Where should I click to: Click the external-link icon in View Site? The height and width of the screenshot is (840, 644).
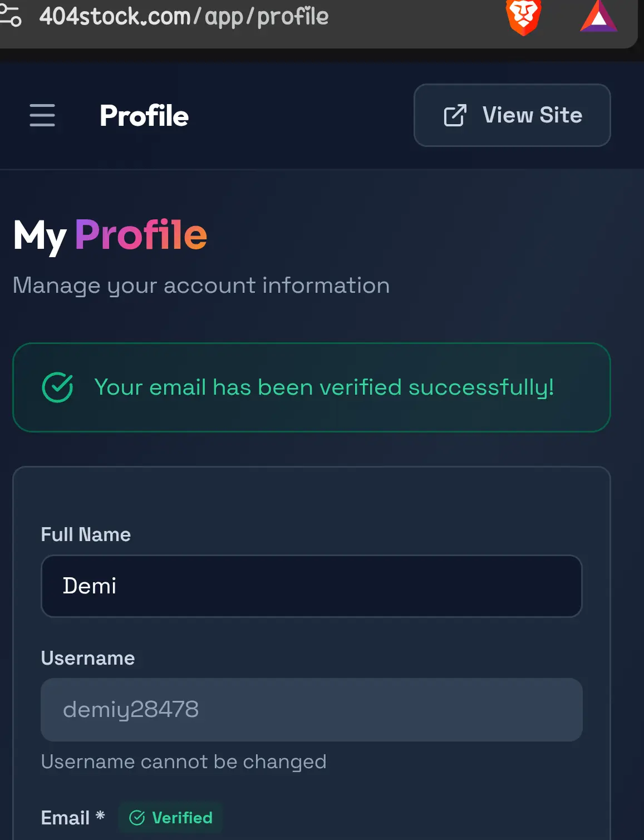(x=455, y=115)
